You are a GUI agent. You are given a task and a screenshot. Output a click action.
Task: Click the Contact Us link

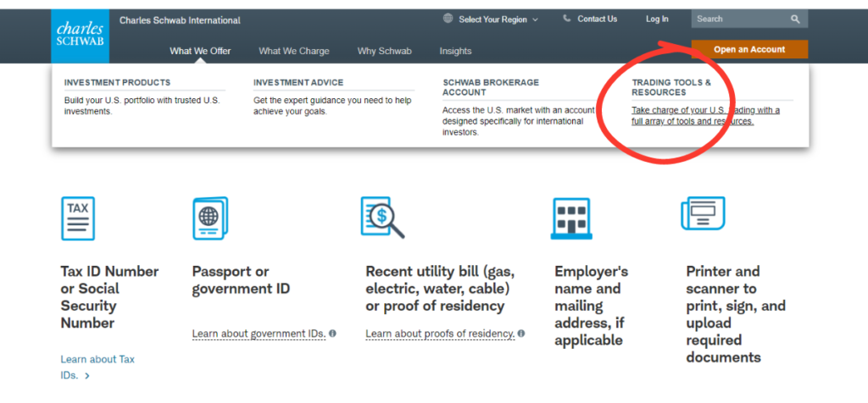click(x=597, y=19)
